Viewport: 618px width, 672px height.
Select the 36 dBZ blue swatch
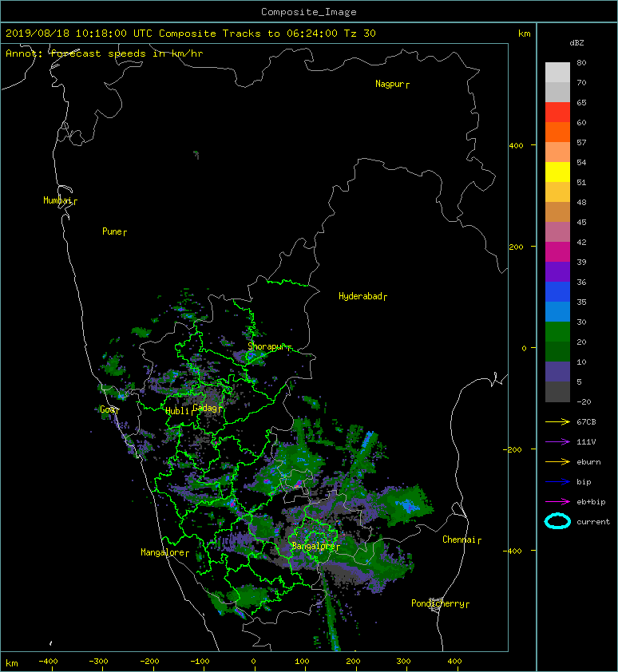tap(557, 291)
